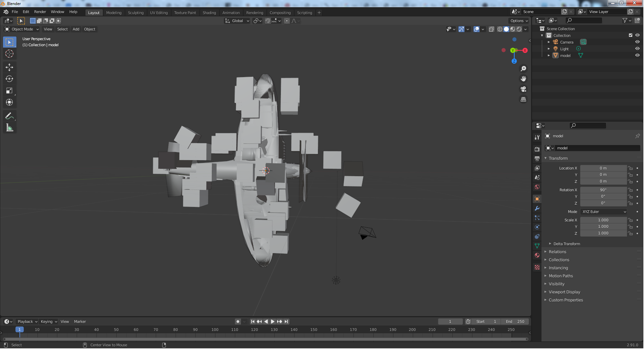The height and width of the screenshot is (349, 644).
Task: Click the pin icon beside model header
Action: click(638, 136)
